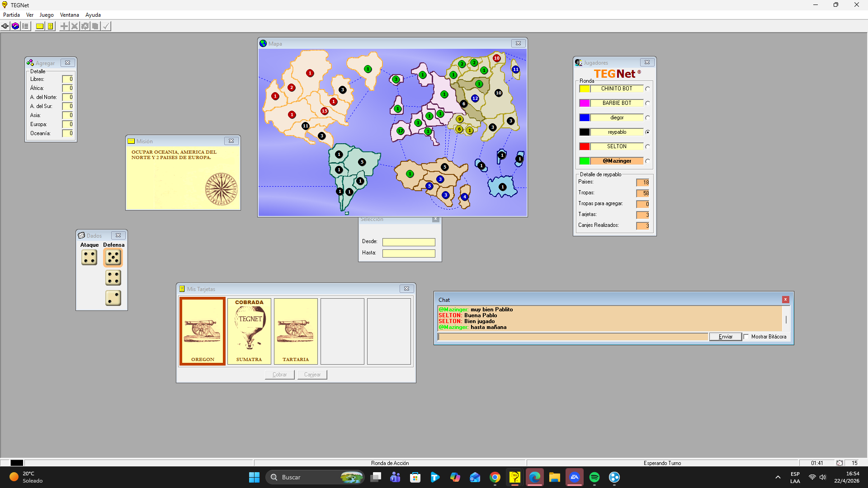Click the magenta-blue globe toolbar icon
The height and width of the screenshot is (488, 868).
(15, 26)
